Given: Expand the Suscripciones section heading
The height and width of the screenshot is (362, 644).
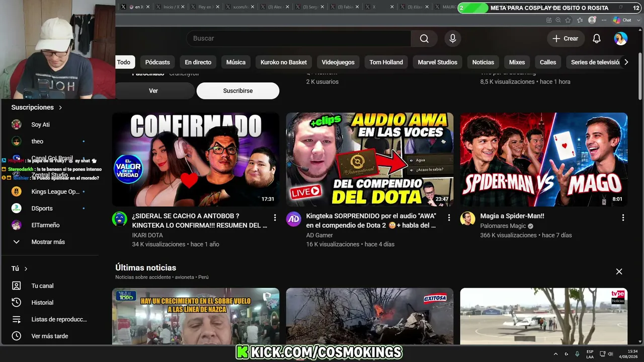Looking at the screenshot, I should click(37, 108).
